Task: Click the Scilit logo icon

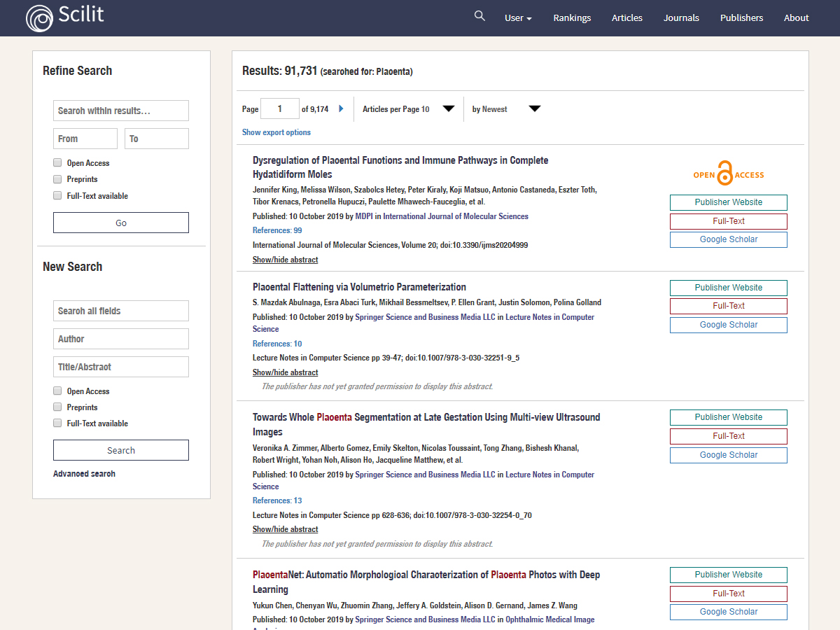Action: 39,18
